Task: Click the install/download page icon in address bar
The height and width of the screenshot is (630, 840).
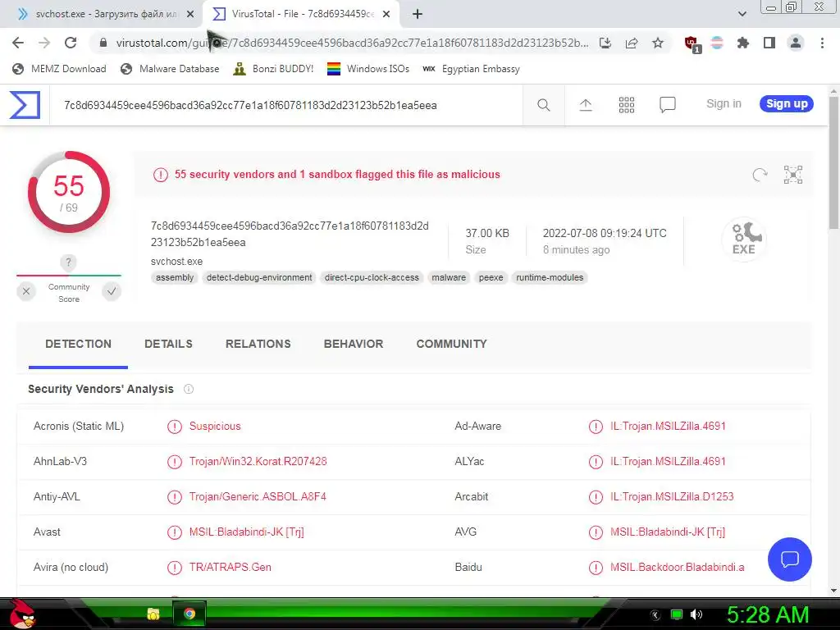Action: coord(605,43)
